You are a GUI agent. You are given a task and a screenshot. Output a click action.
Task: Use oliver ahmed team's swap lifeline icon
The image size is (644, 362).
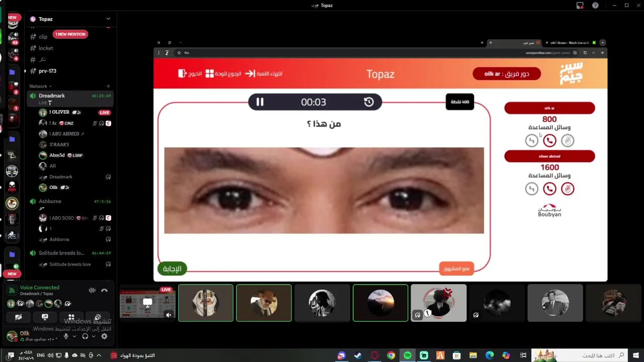pyautogui.click(x=531, y=189)
